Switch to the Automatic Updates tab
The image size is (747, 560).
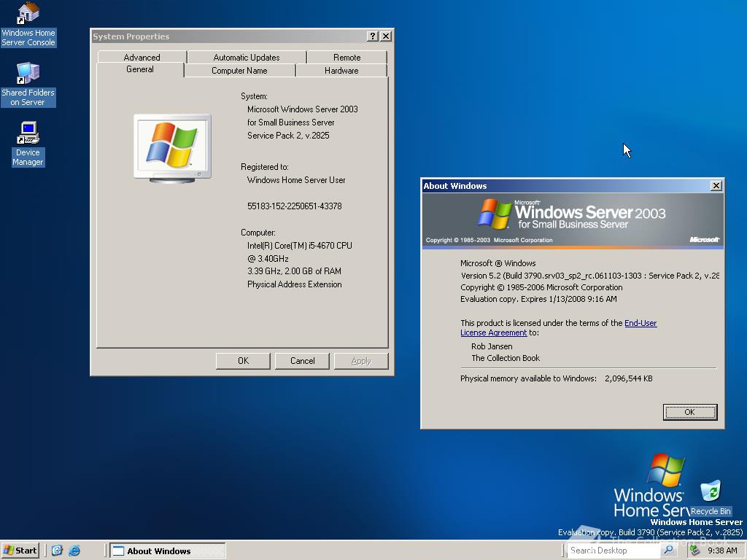click(x=247, y=57)
